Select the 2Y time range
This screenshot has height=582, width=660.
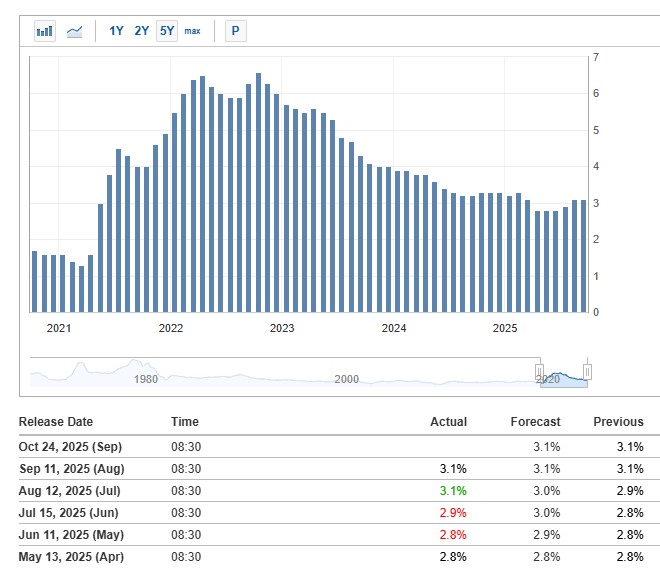142,31
